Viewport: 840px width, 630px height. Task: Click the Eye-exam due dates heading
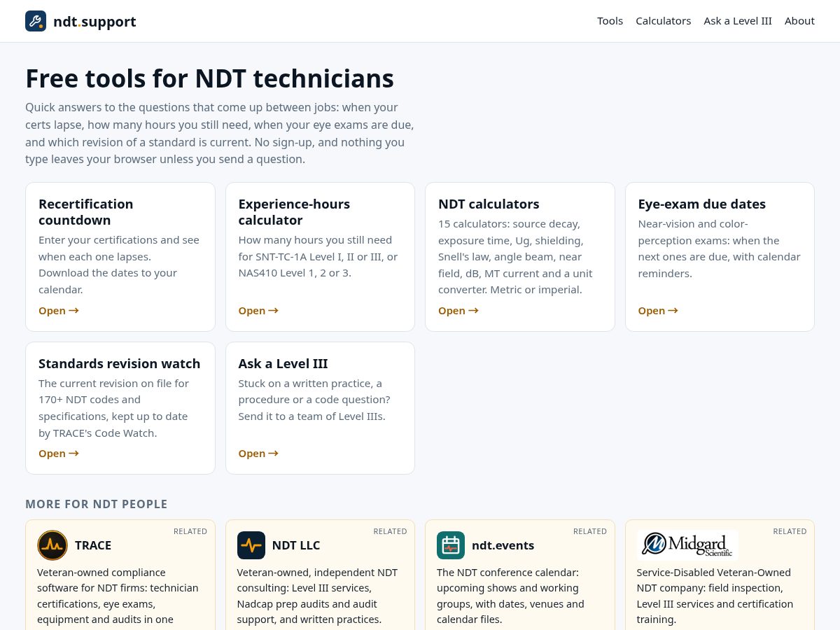click(x=702, y=204)
